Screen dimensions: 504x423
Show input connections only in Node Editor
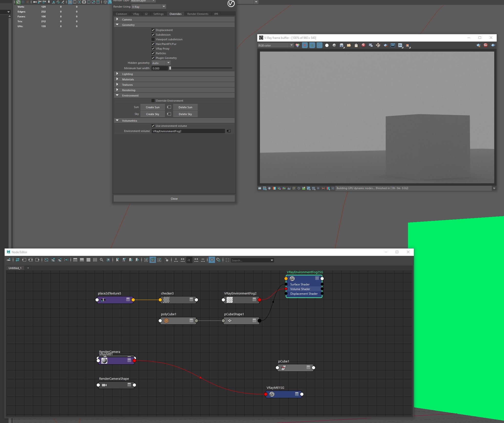pos(24,260)
